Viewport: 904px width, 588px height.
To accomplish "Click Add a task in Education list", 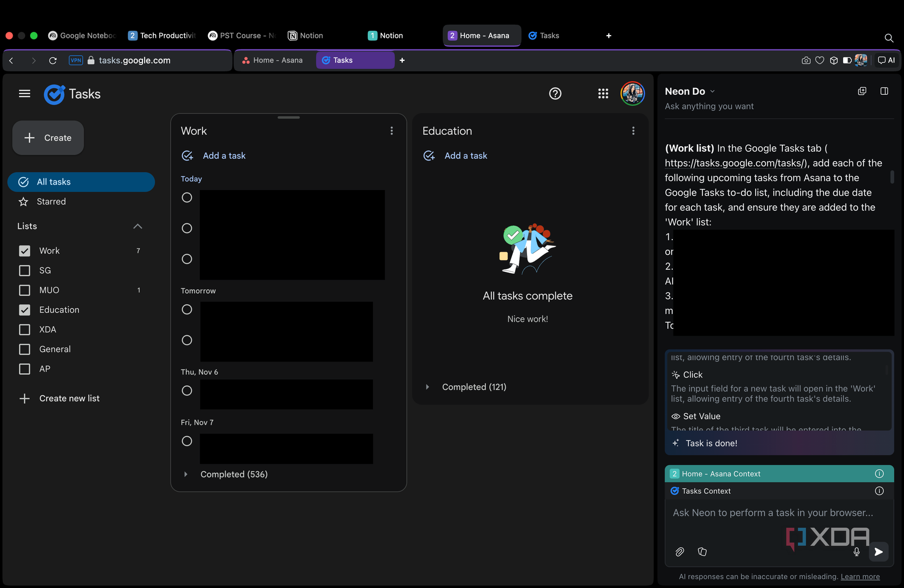I will coord(455,156).
